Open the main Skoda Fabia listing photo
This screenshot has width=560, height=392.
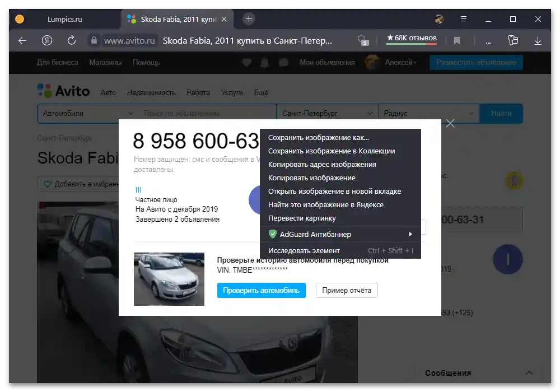(x=197, y=293)
